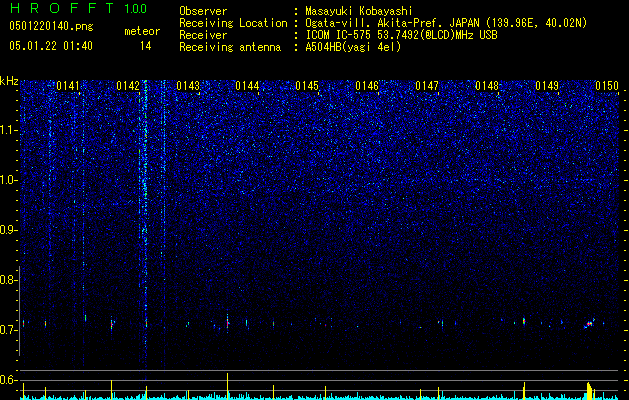Click the kHz axis unit label
The width and height of the screenshot is (629, 400).
coord(9,81)
